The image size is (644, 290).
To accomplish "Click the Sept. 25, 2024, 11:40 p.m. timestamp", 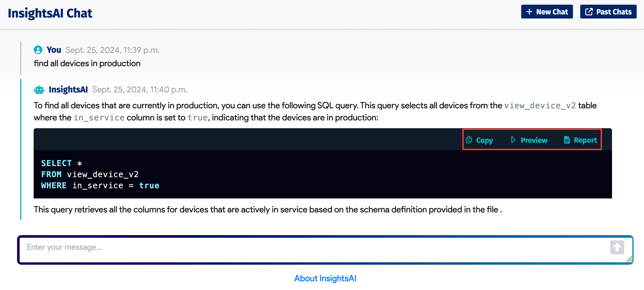I will [x=140, y=90].
